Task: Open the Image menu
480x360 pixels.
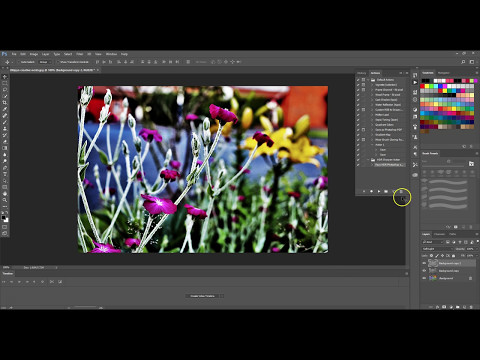Action: click(x=34, y=54)
